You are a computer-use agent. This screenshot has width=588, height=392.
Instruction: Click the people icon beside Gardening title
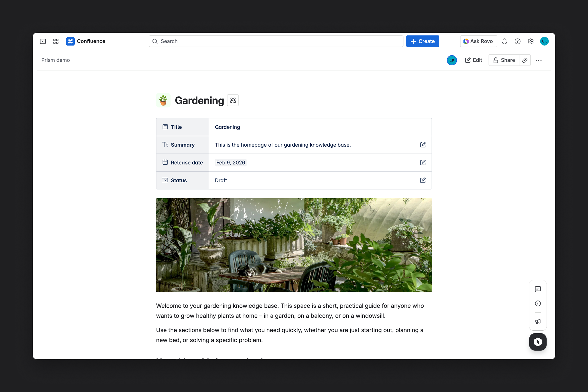(233, 100)
